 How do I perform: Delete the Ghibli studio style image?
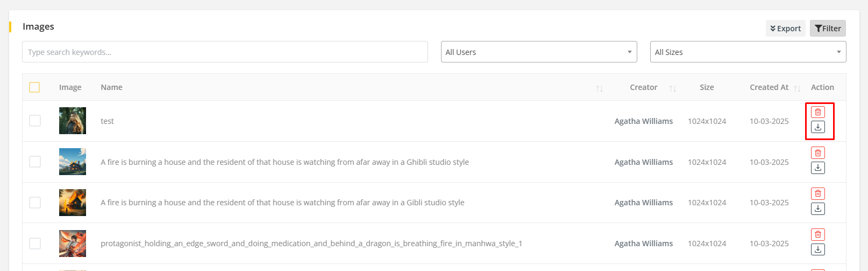[817, 153]
